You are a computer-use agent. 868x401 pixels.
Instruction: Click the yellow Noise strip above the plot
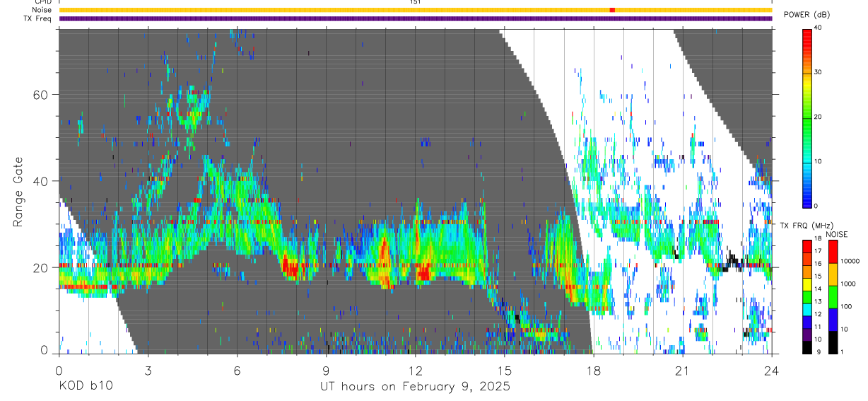pyautogui.click(x=416, y=10)
